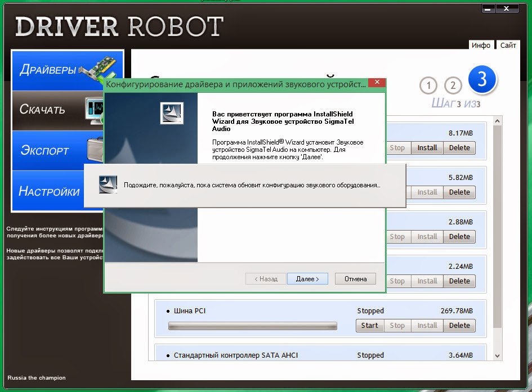Screen dimensions: 532x392
Task: Go to step 2 circle
Action: (x=453, y=85)
